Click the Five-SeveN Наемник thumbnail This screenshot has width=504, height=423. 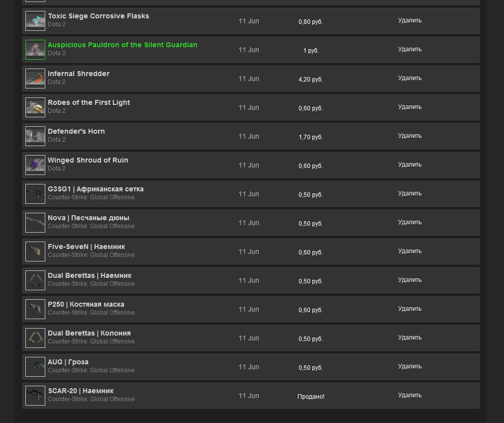pos(35,252)
